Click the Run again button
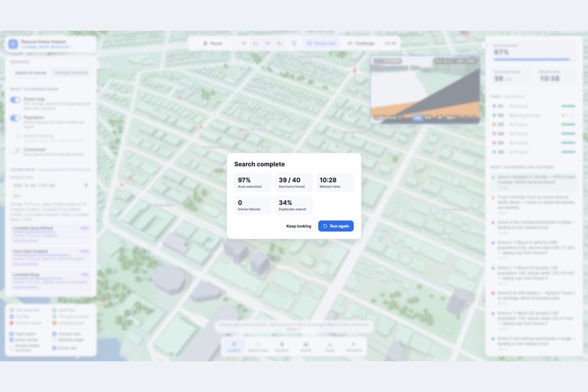Screen dimensions: 588x392 [x=336, y=226]
